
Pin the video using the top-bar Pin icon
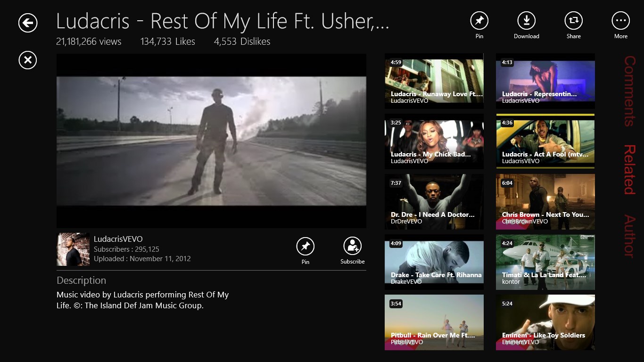(479, 21)
